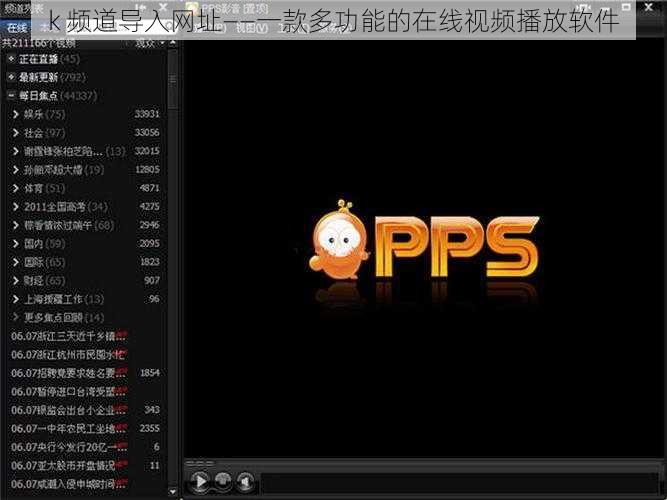This screenshot has width=667, height=500.
Task: Select the 粽香情浓过端午 (68) topic
Action: coord(69,225)
